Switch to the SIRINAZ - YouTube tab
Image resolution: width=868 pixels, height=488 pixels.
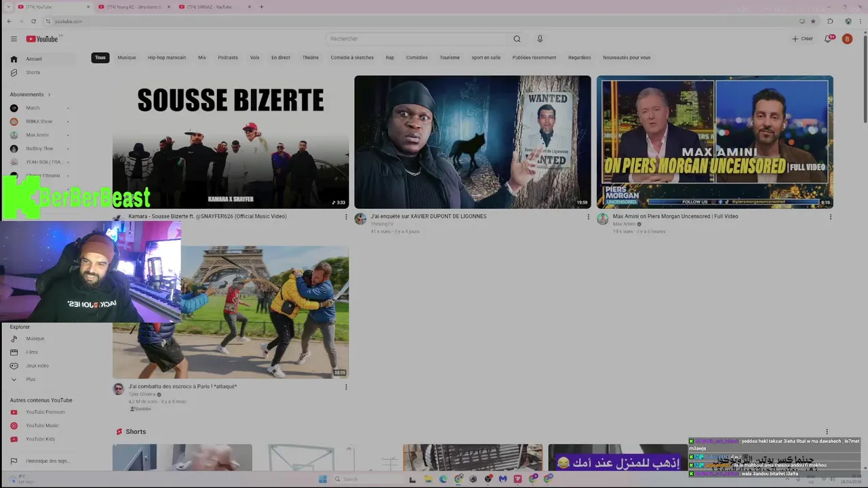pos(209,7)
